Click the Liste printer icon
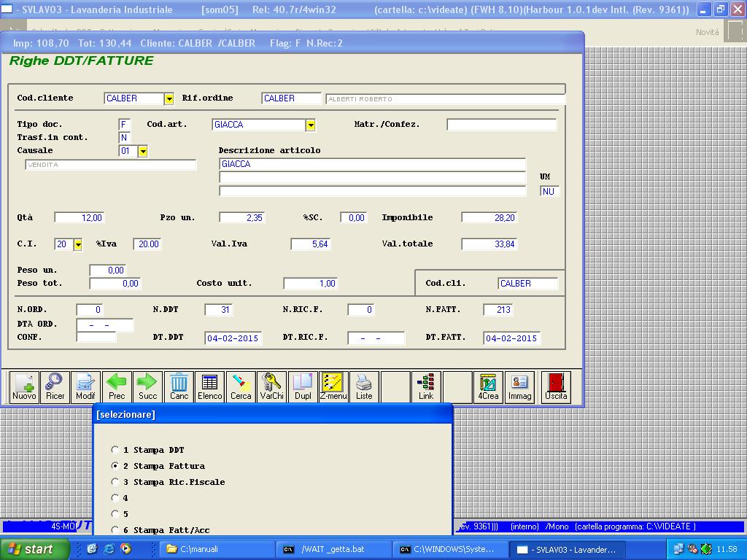The image size is (747, 560). pos(365,387)
